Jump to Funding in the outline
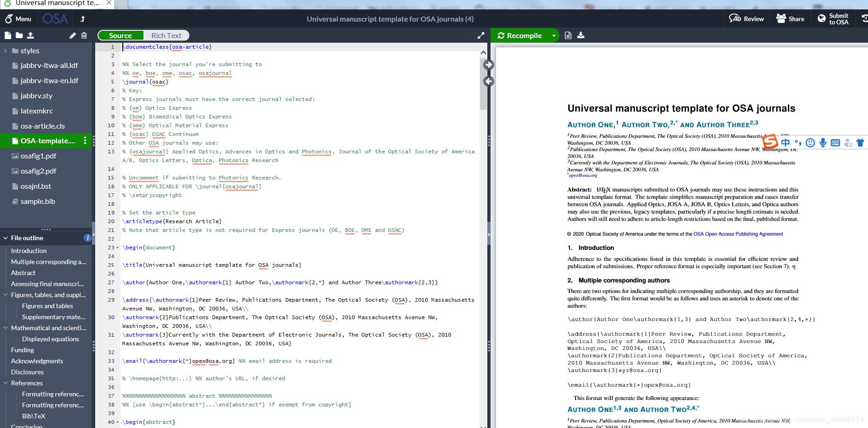Image resolution: width=868 pixels, height=428 pixels. click(x=23, y=350)
